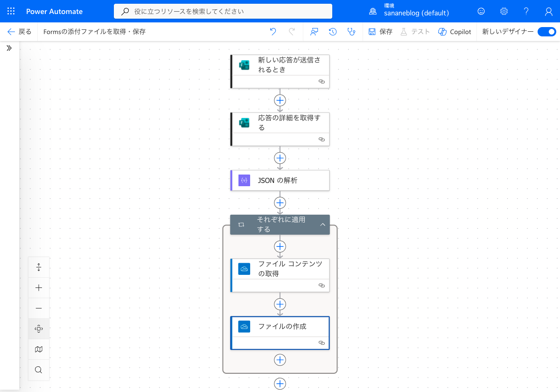Toggle the minimap canvas control
The width and height of the screenshot is (560, 392).
[39, 350]
